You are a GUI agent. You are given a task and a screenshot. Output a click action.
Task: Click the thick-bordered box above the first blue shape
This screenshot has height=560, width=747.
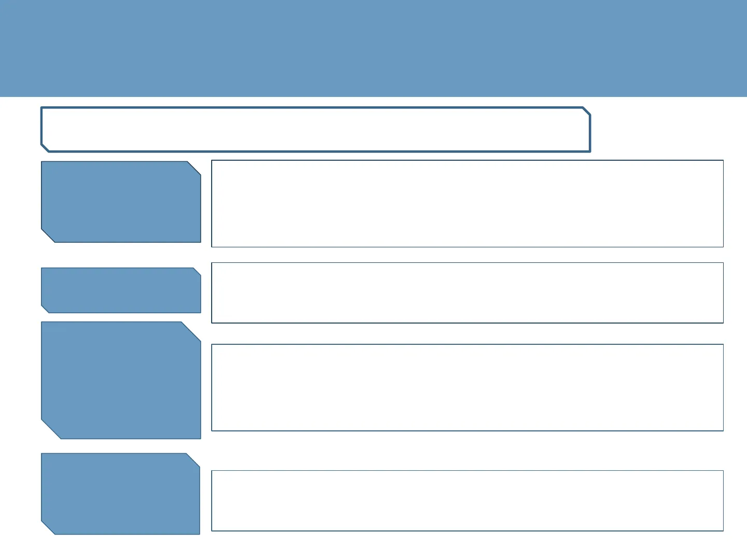[x=315, y=130]
